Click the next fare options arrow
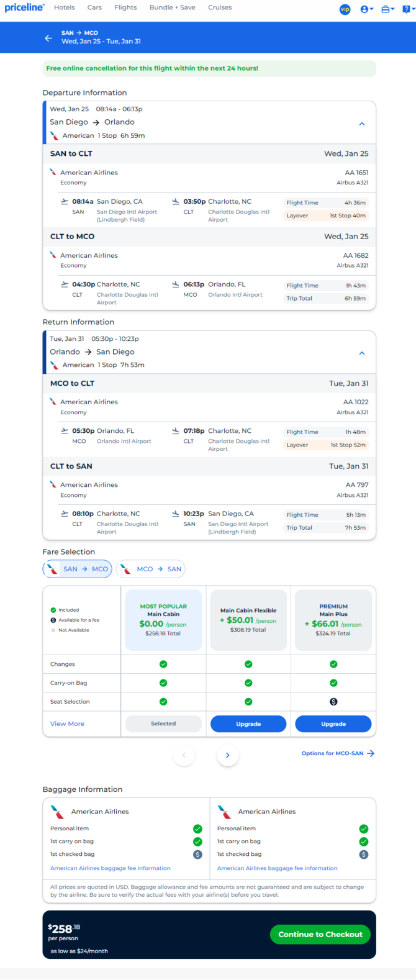 [x=228, y=755]
